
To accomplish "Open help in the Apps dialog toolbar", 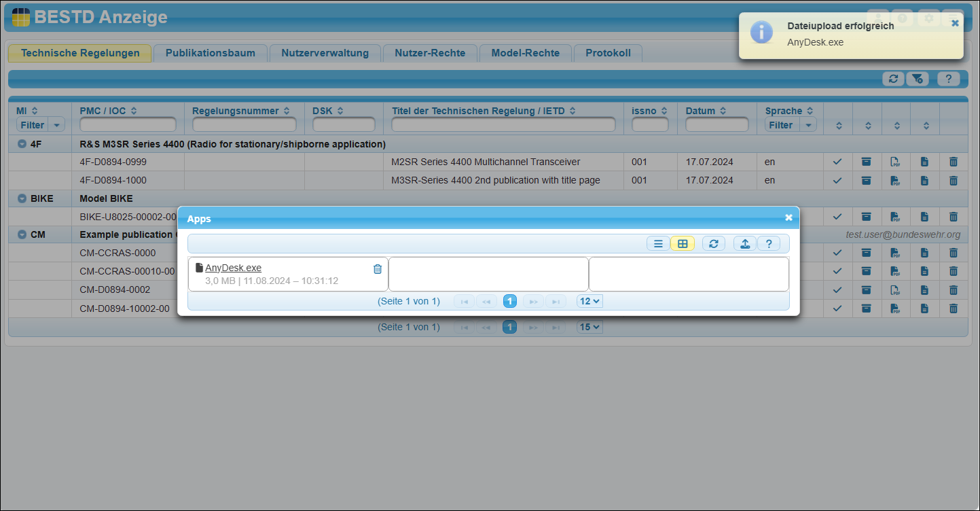I will click(x=768, y=244).
